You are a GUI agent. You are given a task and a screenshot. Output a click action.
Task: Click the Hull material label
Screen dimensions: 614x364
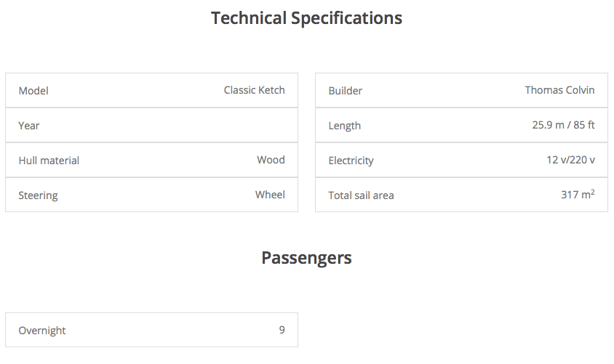(x=49, y=161)
